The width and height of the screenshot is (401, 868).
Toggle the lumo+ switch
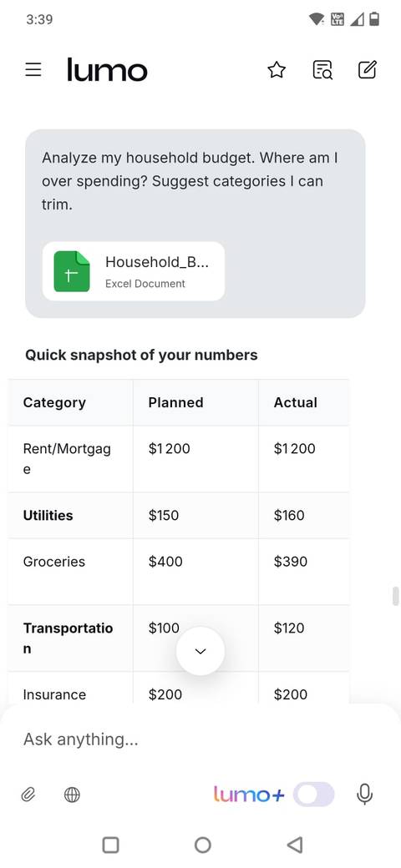pyautogui.click(x=314, y=795)
